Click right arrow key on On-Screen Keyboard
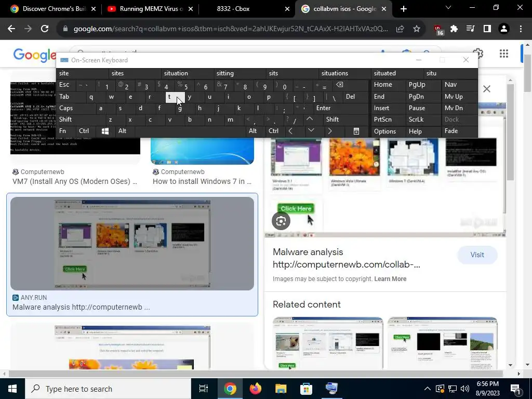 [330, 131]
